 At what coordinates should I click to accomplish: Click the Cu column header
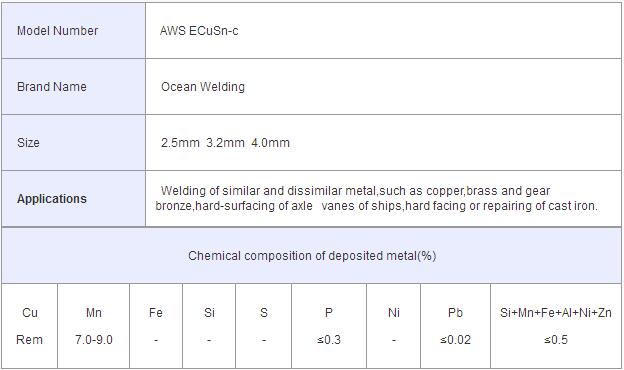click(x=30, y=313)
